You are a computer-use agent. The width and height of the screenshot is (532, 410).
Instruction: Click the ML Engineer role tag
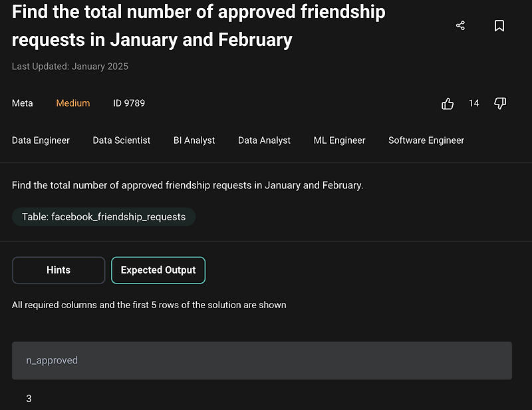(x=339, y=140)
